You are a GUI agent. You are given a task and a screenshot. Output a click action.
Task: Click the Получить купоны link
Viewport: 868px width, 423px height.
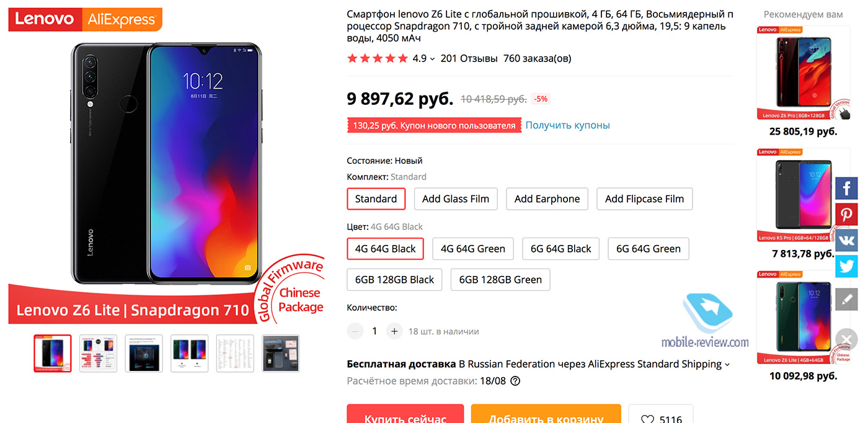567,125
